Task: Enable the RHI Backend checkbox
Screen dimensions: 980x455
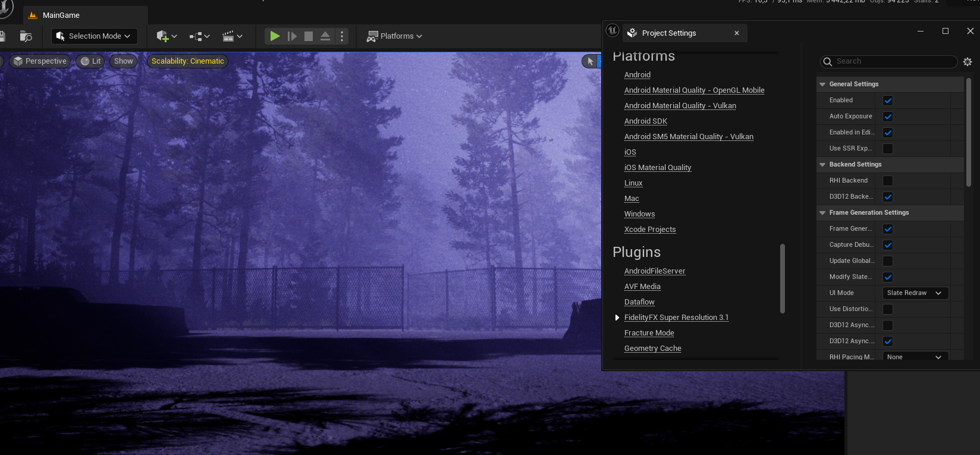Action: [888, 181]
